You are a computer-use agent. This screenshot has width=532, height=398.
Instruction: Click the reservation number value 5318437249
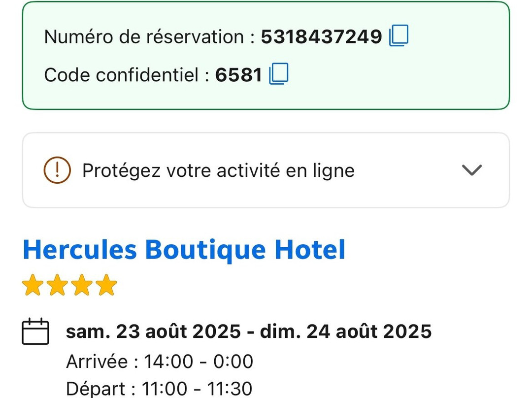click(x=321, y=36)
